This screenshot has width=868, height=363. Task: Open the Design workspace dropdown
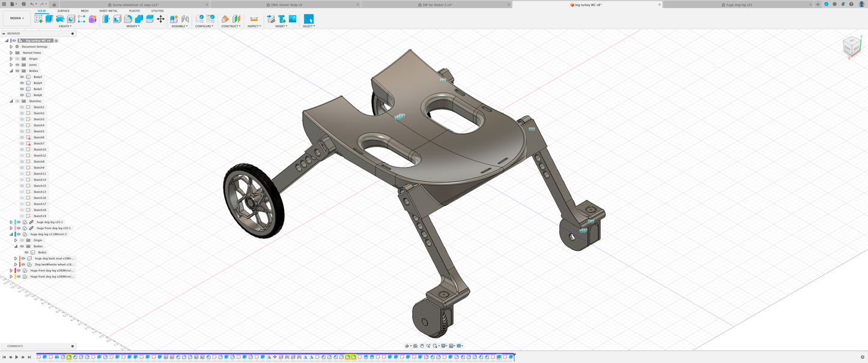click(x=16, y=18)
